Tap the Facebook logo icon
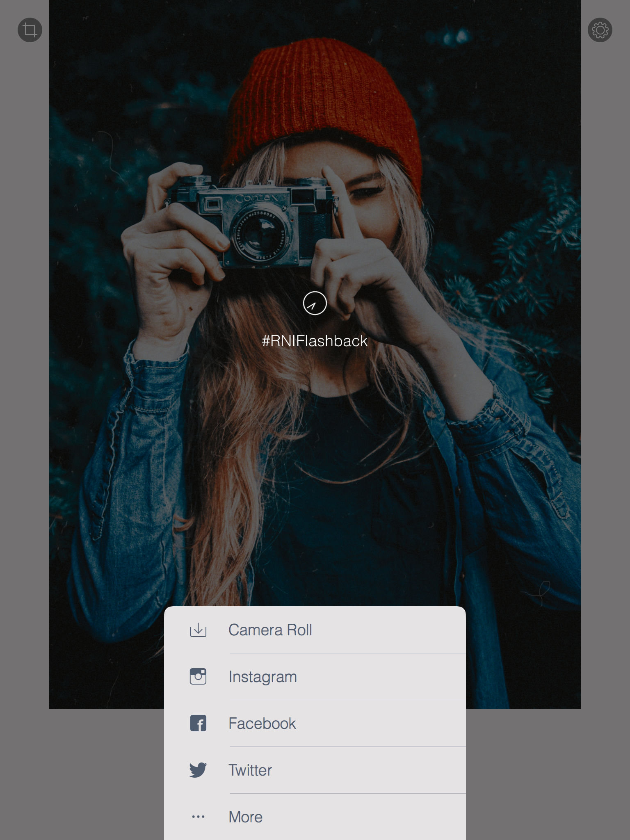 pos(198,723)
